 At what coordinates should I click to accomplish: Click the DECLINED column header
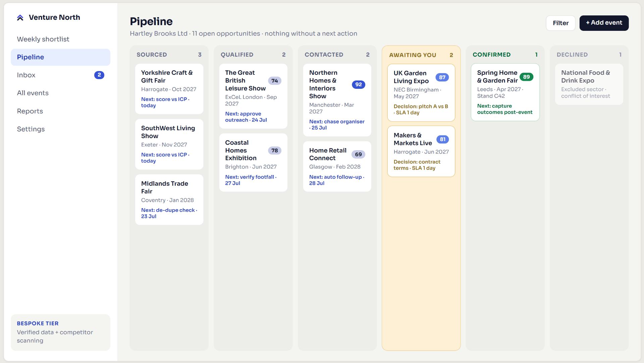589,55
